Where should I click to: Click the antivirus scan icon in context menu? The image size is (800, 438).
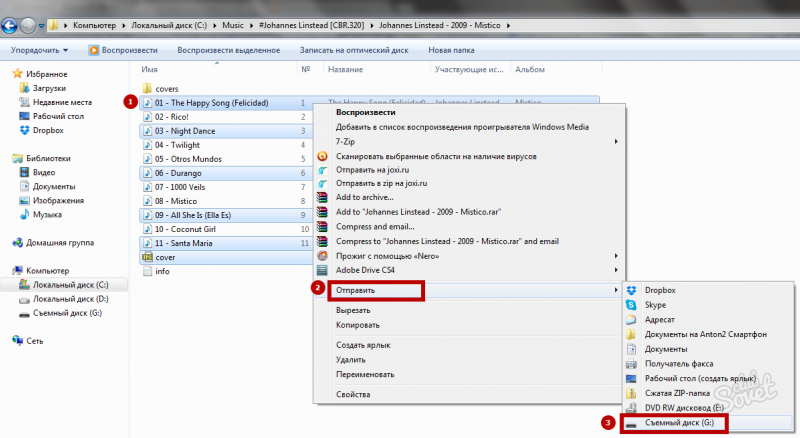click(x=322, y=156)
